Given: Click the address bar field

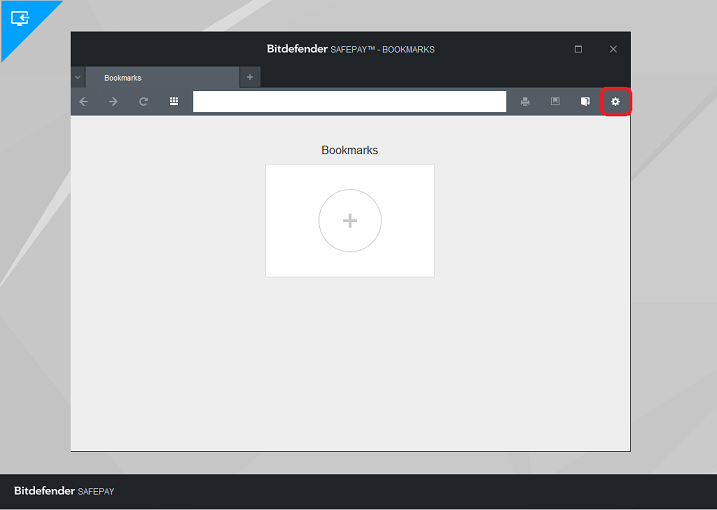Looking at the screenshot, I should [x=349, y=102].
